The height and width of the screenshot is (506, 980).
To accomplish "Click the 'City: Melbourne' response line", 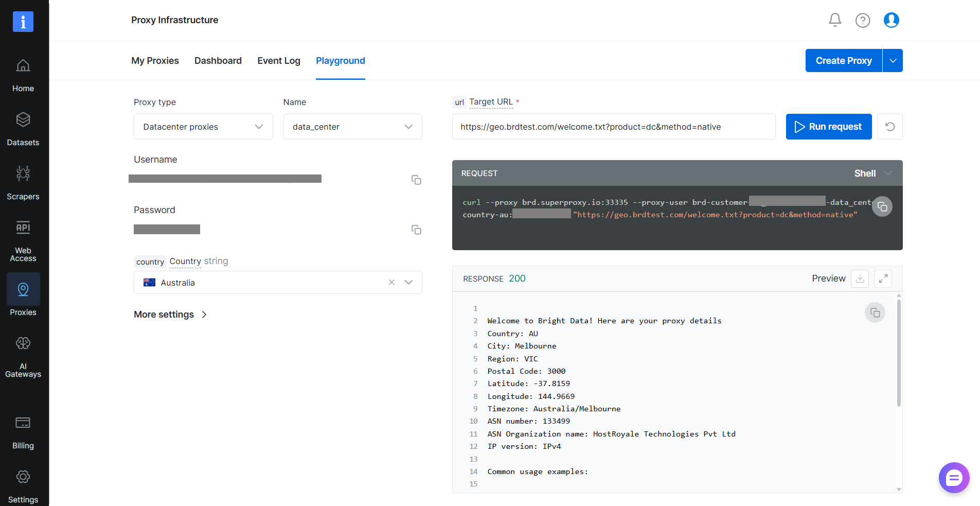I will click(522, 346).
